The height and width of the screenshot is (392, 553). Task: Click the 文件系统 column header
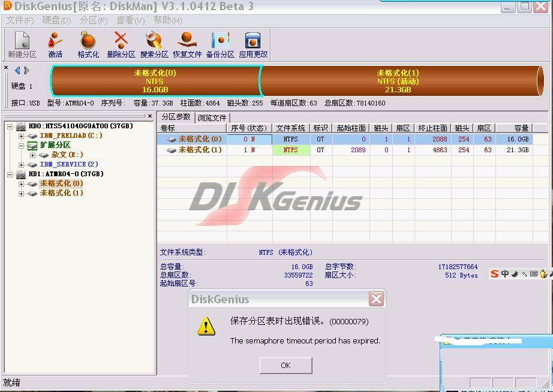(x=291, y=128)
